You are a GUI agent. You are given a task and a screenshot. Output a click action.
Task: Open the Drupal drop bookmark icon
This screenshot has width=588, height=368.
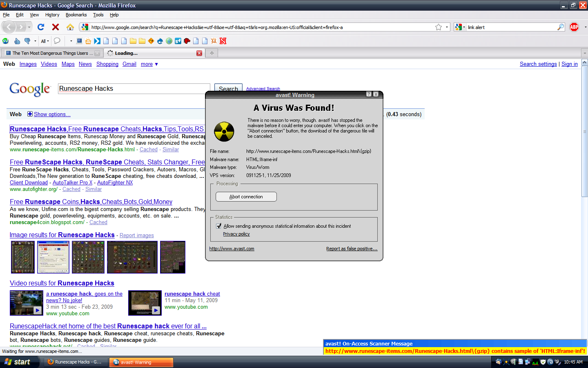point(160,41)
